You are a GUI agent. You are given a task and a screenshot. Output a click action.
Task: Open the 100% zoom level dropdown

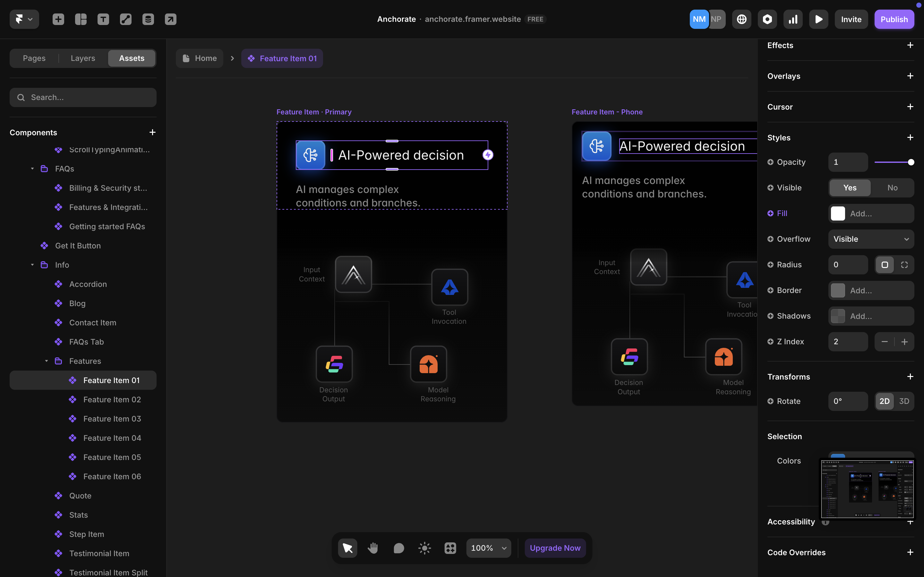[488, 548]
